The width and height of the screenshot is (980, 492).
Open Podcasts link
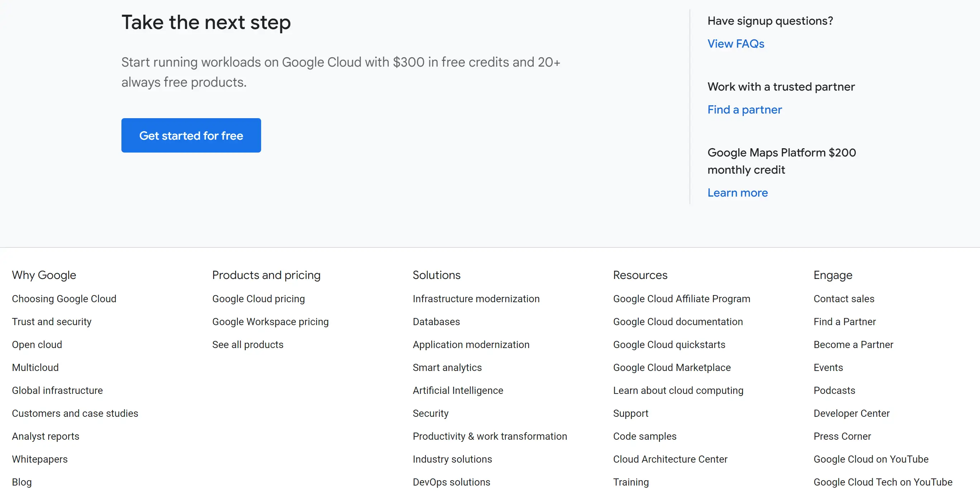click(834, 390)
